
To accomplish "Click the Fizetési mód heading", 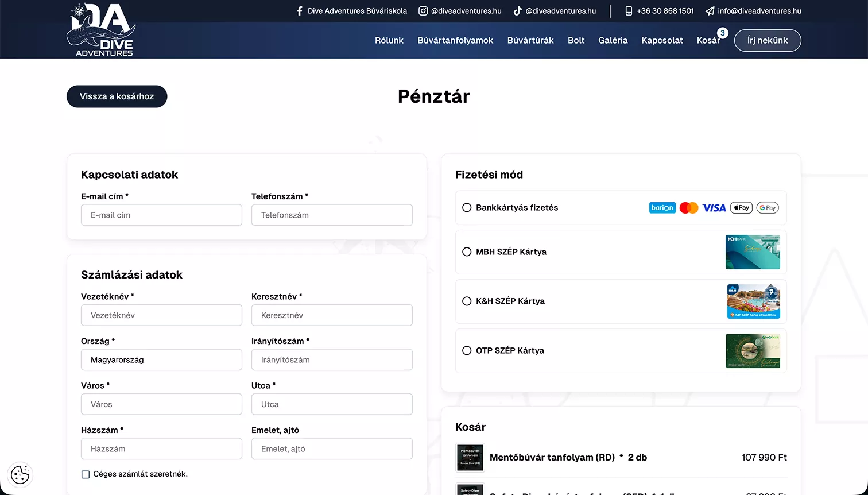I will (x=489, y=175).
